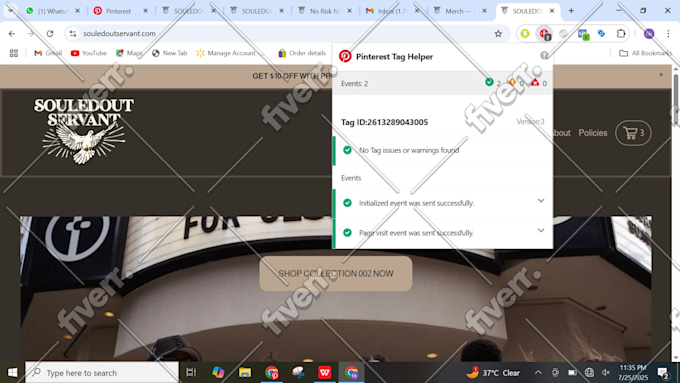This screenshot has width=680, height=383.
Task: Click SHOP COLLECTION 002 NOW button
Action: click(336, 273)
